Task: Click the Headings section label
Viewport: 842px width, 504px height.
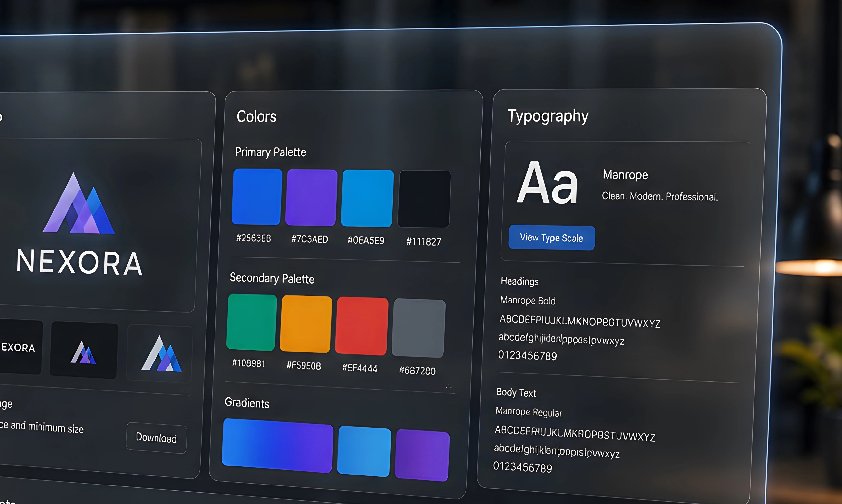Action: 519,281
